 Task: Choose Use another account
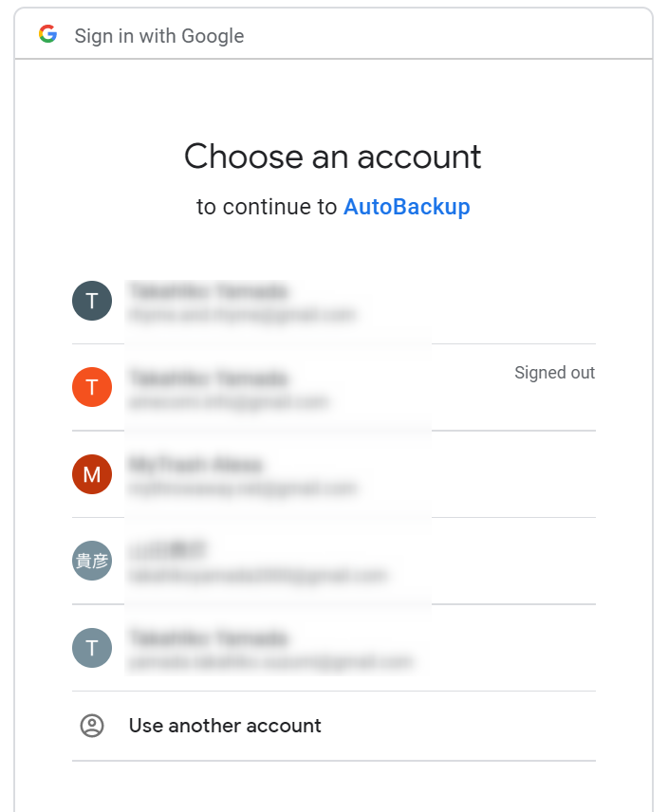225,726
